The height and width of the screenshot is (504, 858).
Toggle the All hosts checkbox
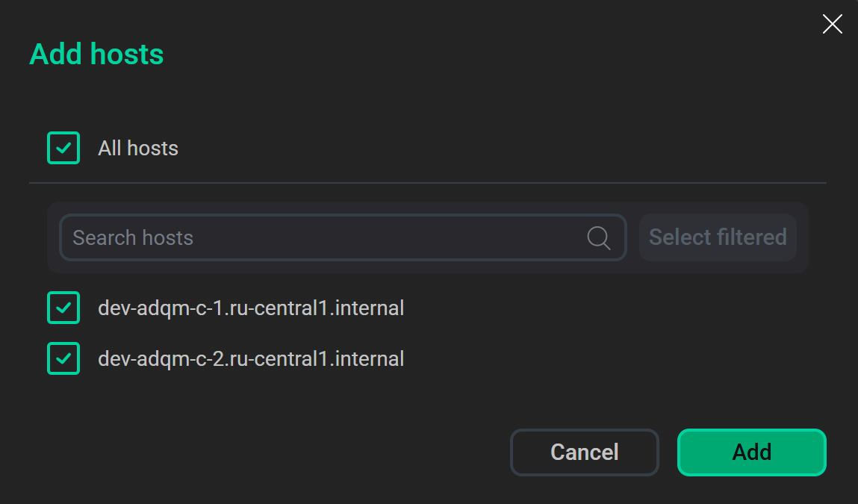point(63,148)
